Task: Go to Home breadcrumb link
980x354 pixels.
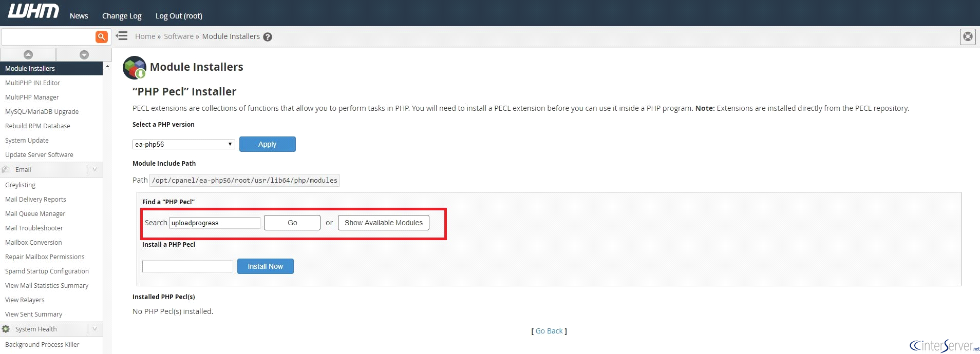Action: pyautogui.click(x=145, y=36)
